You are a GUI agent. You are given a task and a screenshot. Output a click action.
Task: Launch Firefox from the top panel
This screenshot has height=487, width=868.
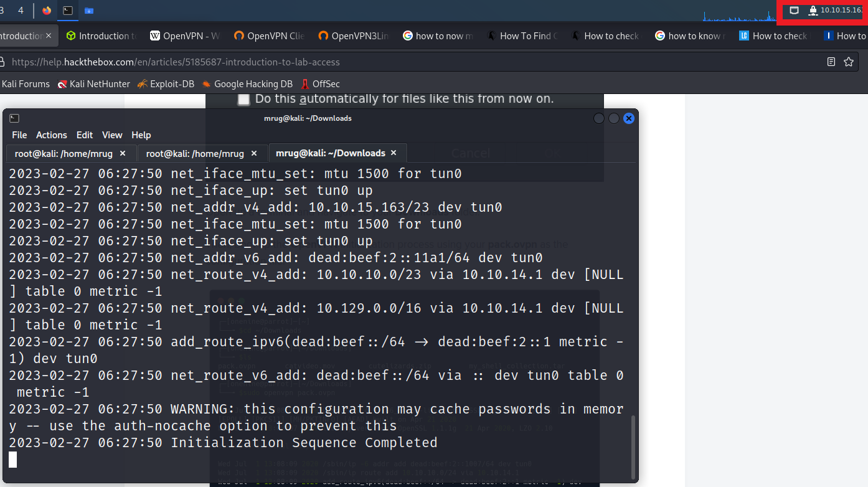tap(47, 11)
